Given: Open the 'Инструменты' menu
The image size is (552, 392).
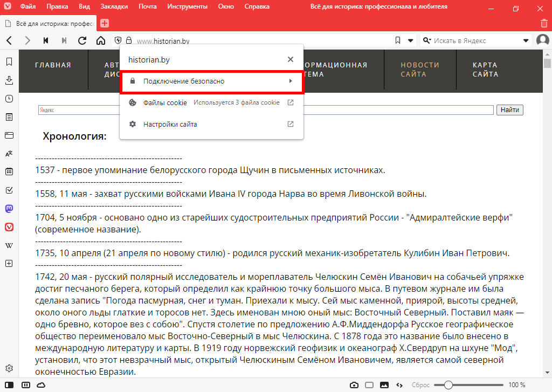Looking at the screenshot, I should coord(187,7).
